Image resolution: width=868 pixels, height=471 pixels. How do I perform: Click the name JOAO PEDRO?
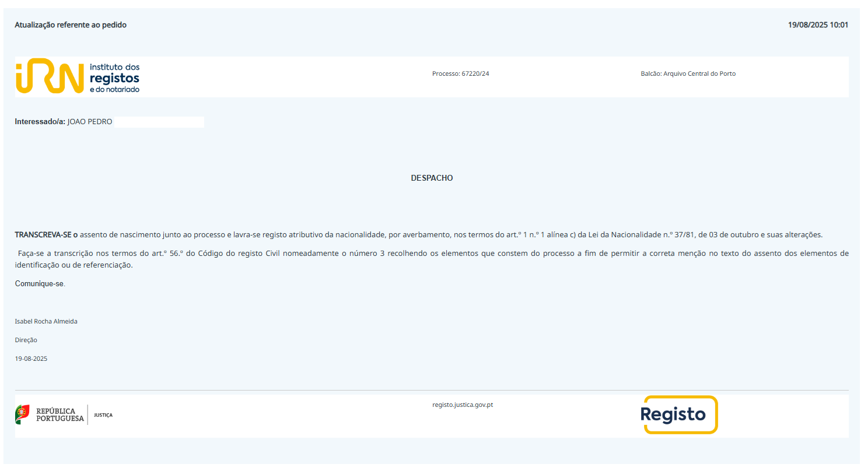(x=90, y=122)
